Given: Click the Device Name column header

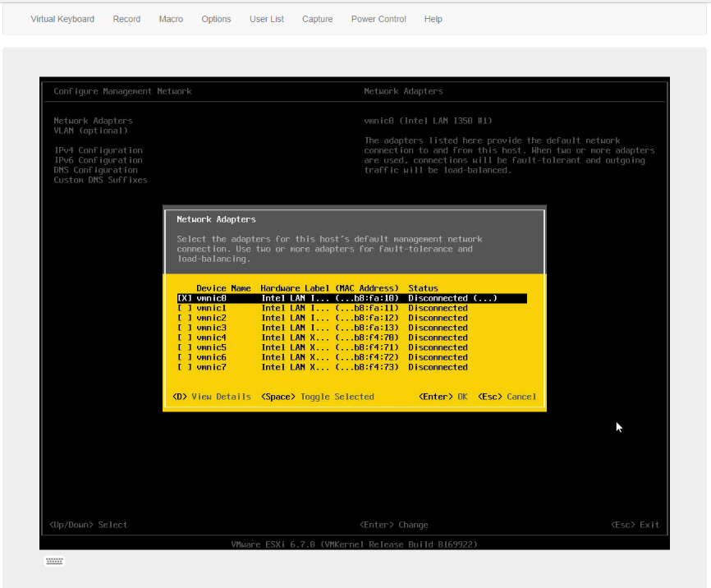Looking at the screenshot, I should 223,288.
